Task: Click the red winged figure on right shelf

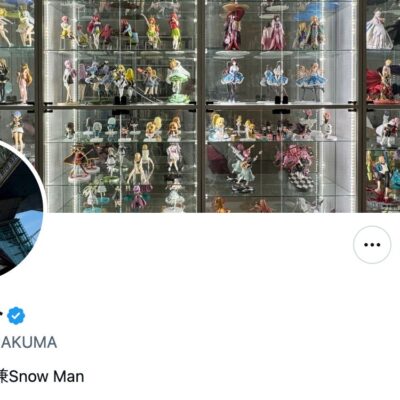Action: point(382,83)
